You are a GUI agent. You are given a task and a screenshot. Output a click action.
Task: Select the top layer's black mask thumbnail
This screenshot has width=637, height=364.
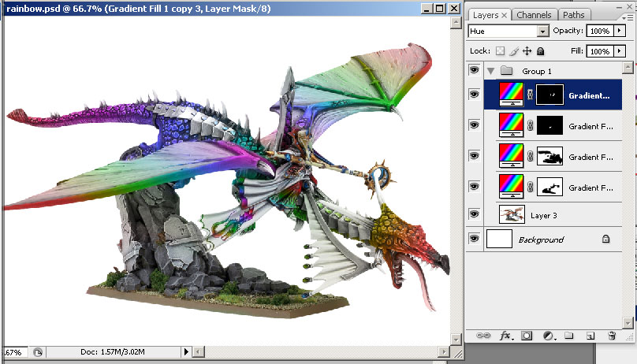pos(550,95)
